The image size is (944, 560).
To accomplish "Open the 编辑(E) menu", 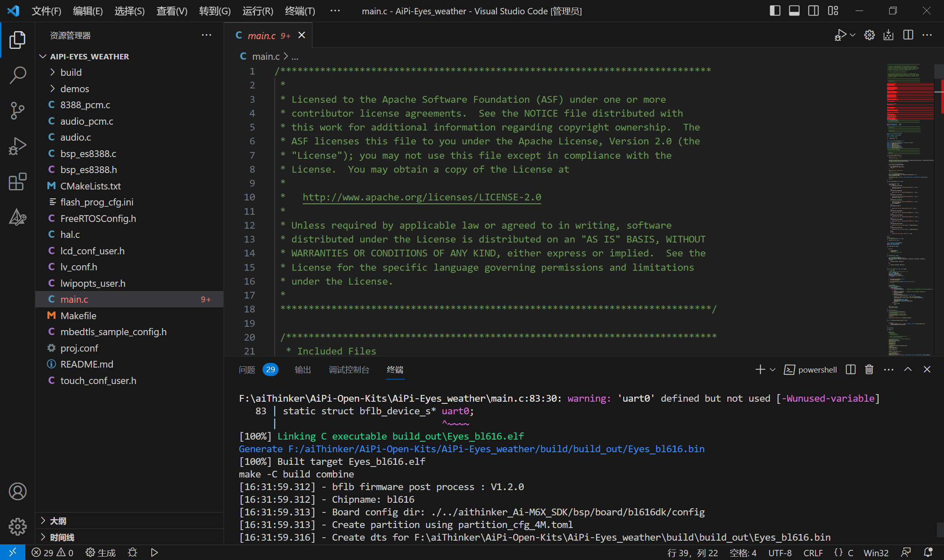I will pyautogui.click(x=88, y=11).
